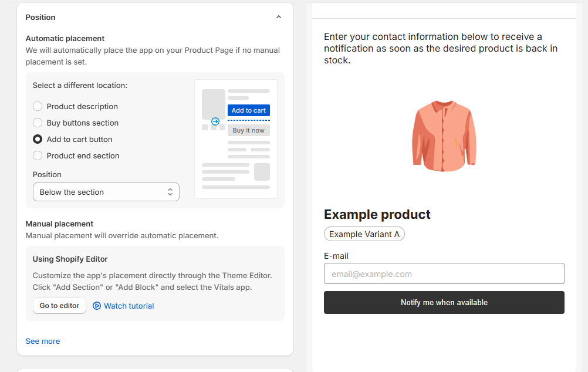Collapse the Position section chevron
588x372 pixels.
coord(279,17)
